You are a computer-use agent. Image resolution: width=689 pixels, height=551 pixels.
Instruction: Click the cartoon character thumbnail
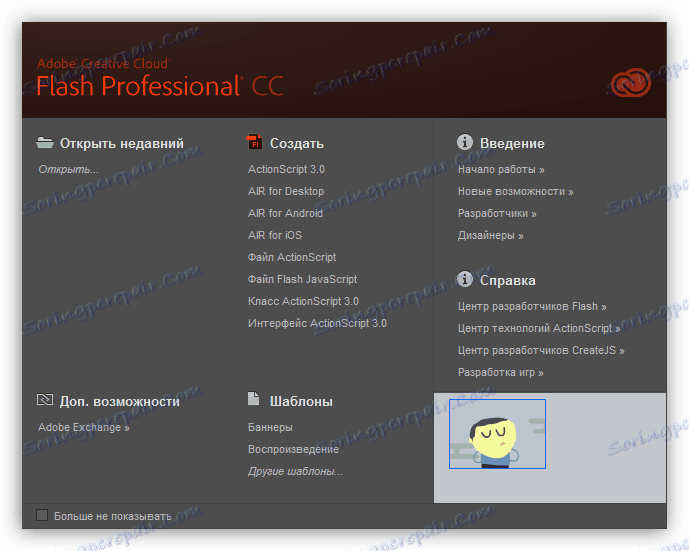pos(497,434)
